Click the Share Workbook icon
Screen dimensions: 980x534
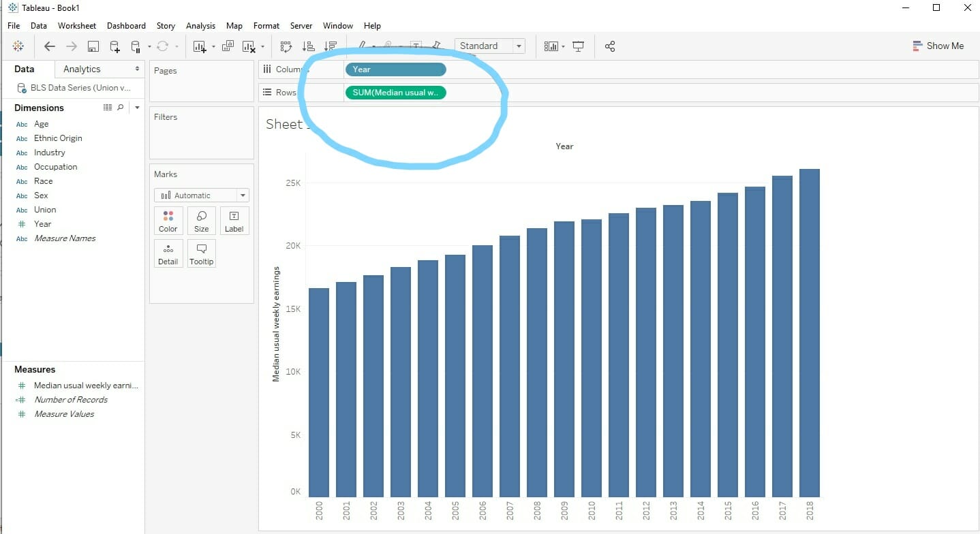pyautogui.click(x=611, y=46)
